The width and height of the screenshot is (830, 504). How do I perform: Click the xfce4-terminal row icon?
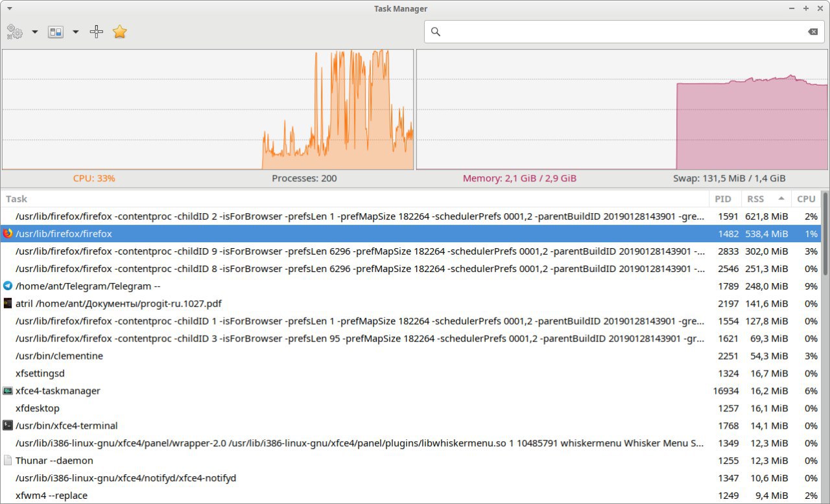pos(8,426)
